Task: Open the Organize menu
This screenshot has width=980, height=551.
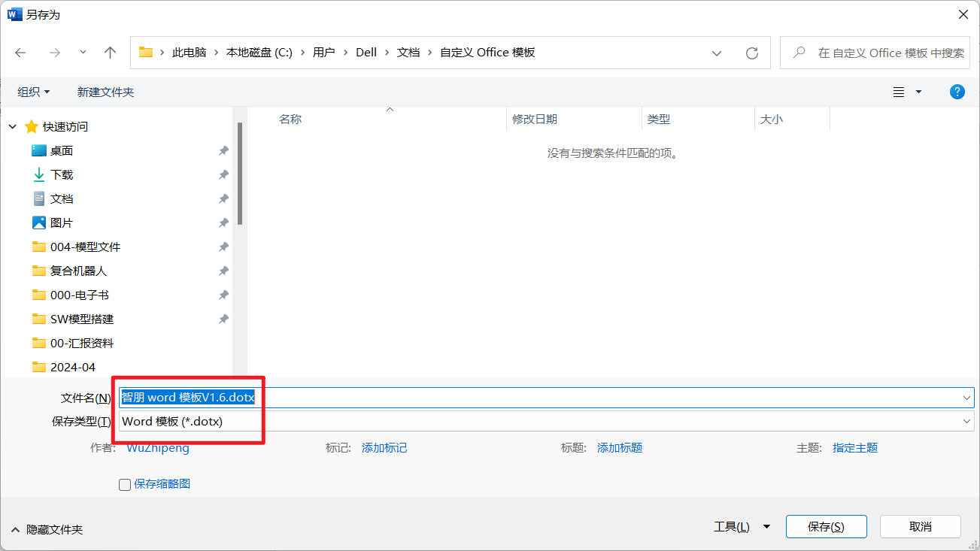Action: (34, 92)
